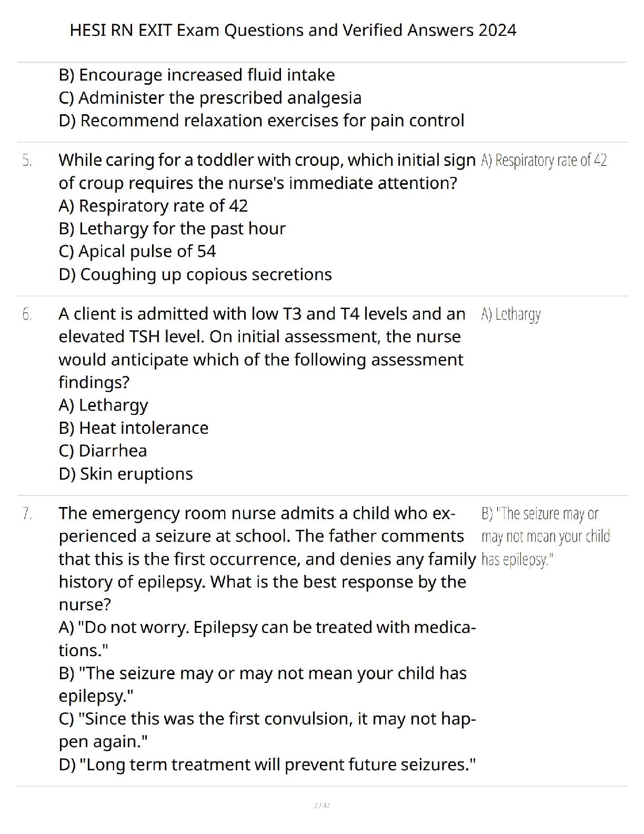Select option A) Lethargy under question 6

(103, 405)
